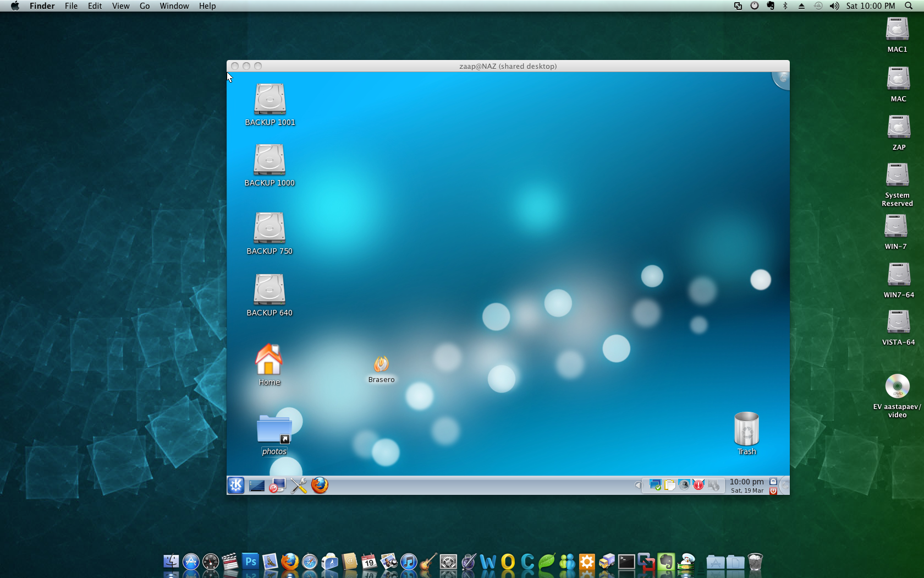Open Spotlight search magnifier
This screenshot has width=924, height=578.
point(909,6)
